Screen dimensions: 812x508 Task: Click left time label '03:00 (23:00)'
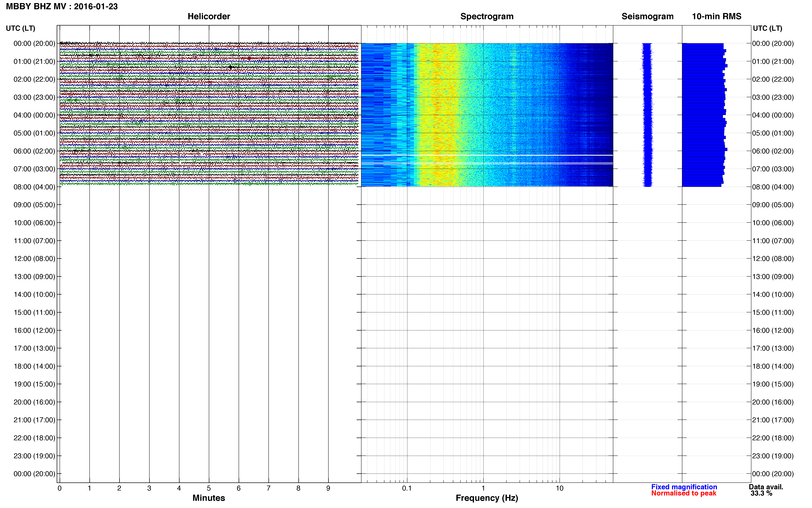34,97
